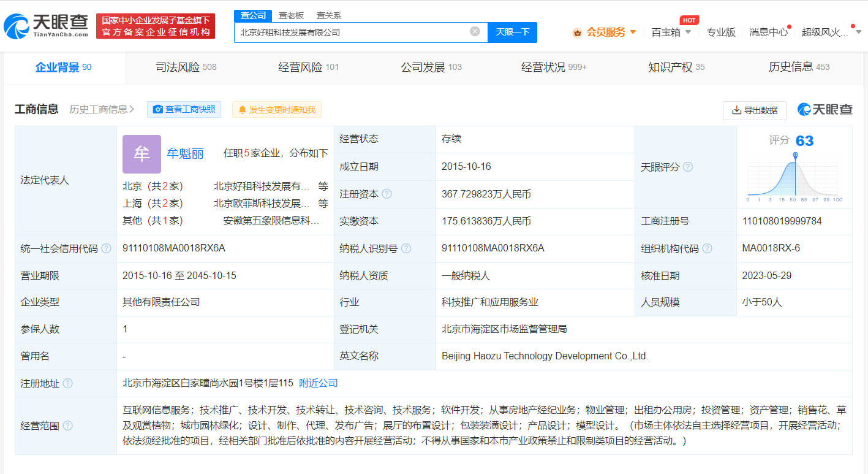Switch to the 司法风险 tab
This screenshot has height=474, width=868.
(186, 67)
